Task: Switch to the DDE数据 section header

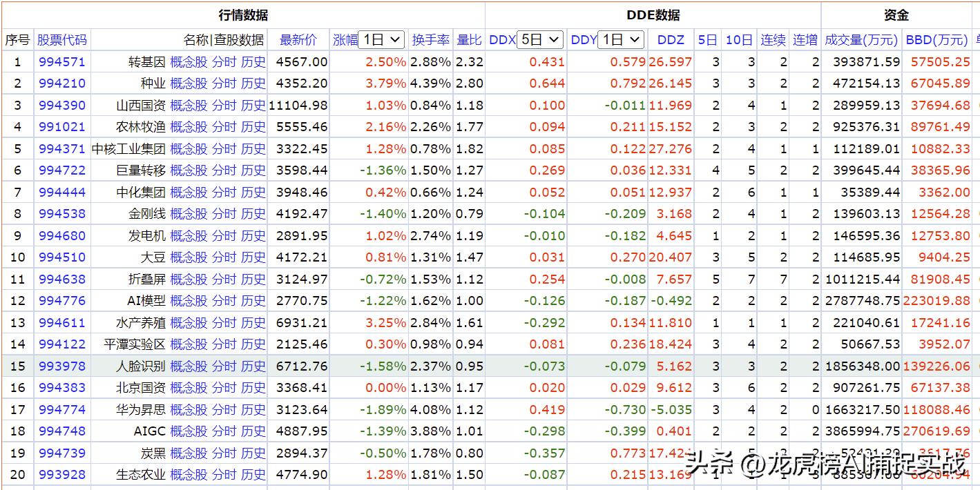Action: [x=651, y=14]
